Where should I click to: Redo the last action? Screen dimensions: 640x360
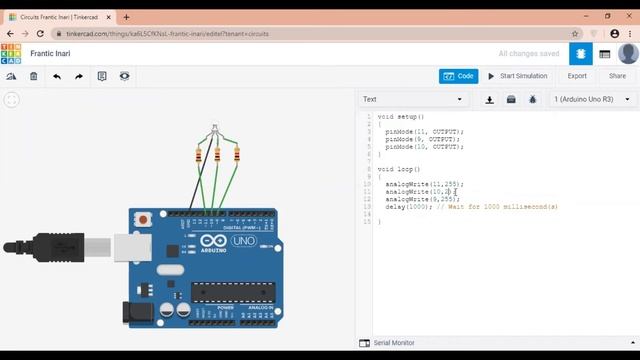click(79, 76)
